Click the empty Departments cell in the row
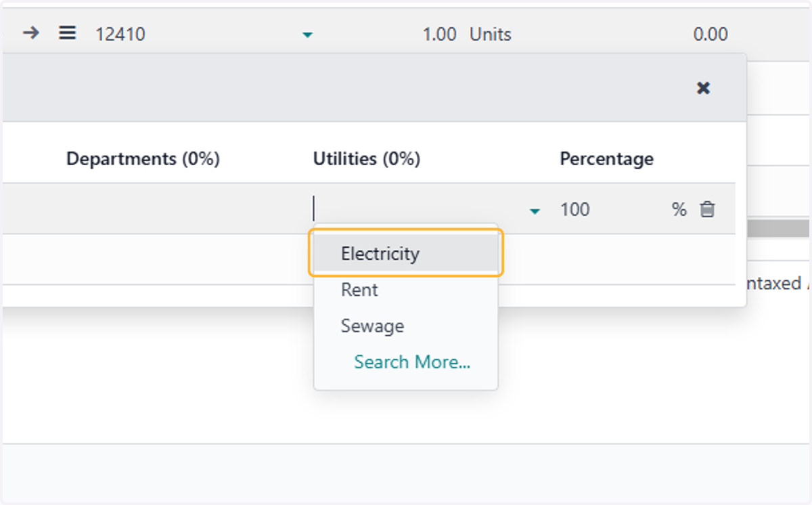This screenshot has height=505, width=812. tap(183, 209)
